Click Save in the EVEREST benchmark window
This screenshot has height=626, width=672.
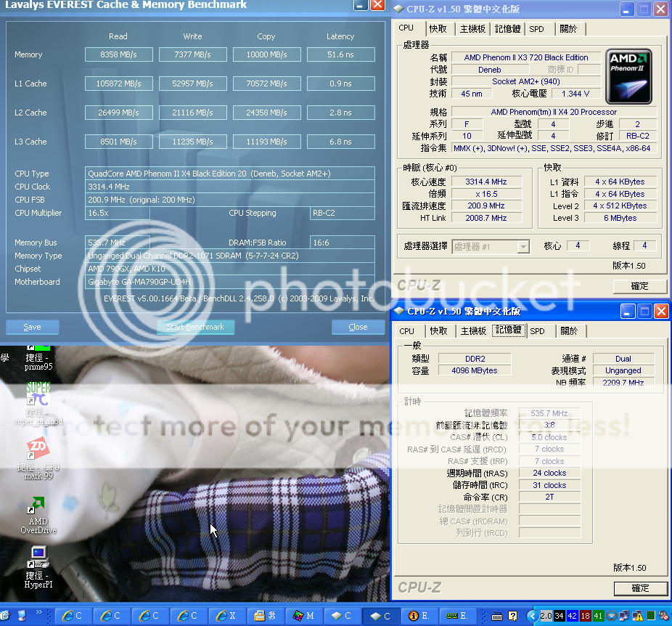32,327
